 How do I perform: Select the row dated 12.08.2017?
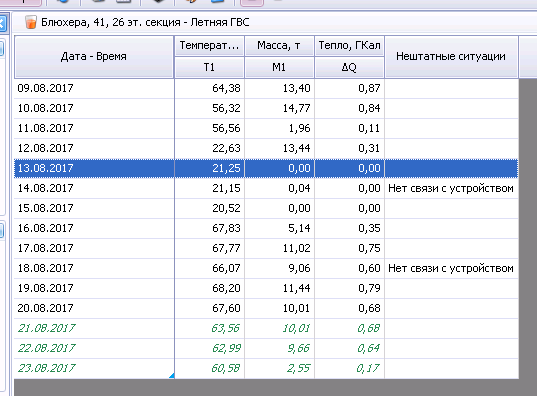pyautogui.click(x=266, y=148)
